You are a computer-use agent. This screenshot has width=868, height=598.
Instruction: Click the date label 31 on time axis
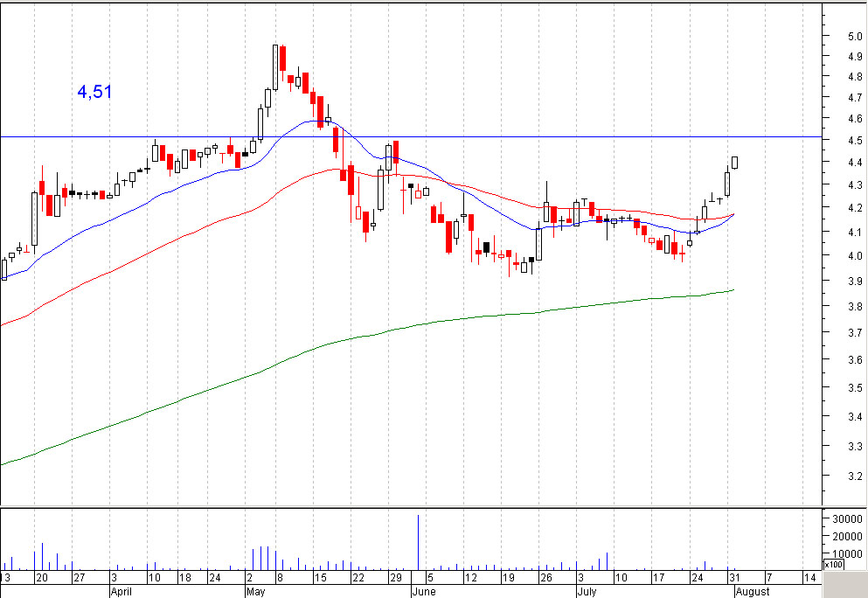(734, 578)
